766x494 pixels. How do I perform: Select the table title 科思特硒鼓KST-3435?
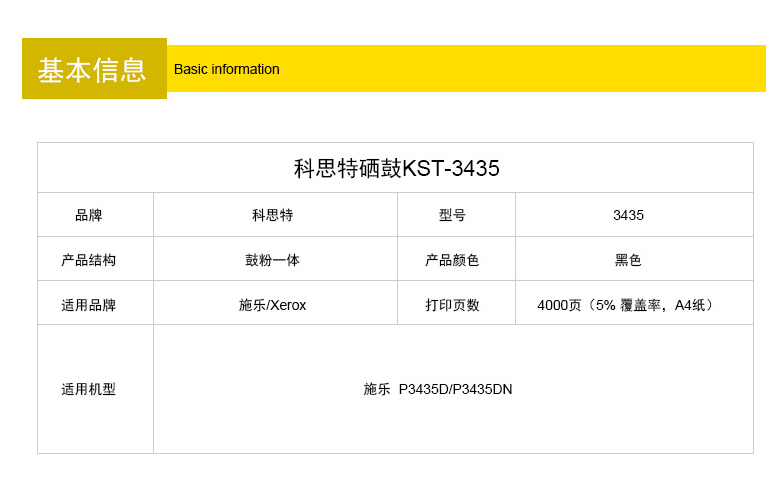tap(396, 168)
